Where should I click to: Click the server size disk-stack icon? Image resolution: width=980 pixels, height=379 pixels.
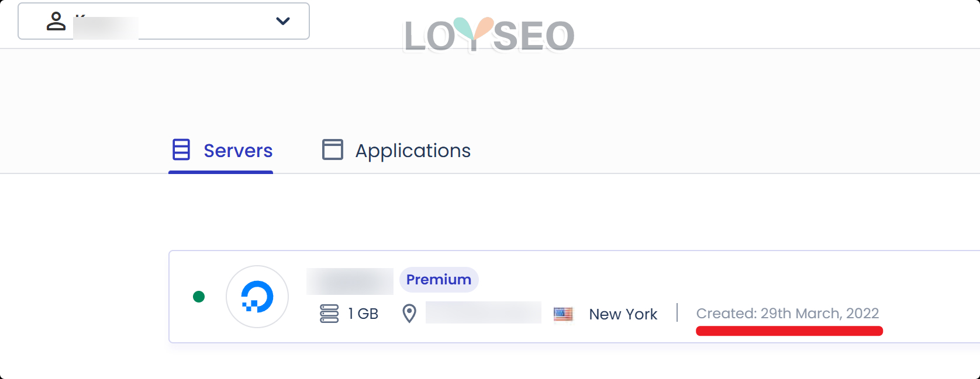[x=329, y=314]
